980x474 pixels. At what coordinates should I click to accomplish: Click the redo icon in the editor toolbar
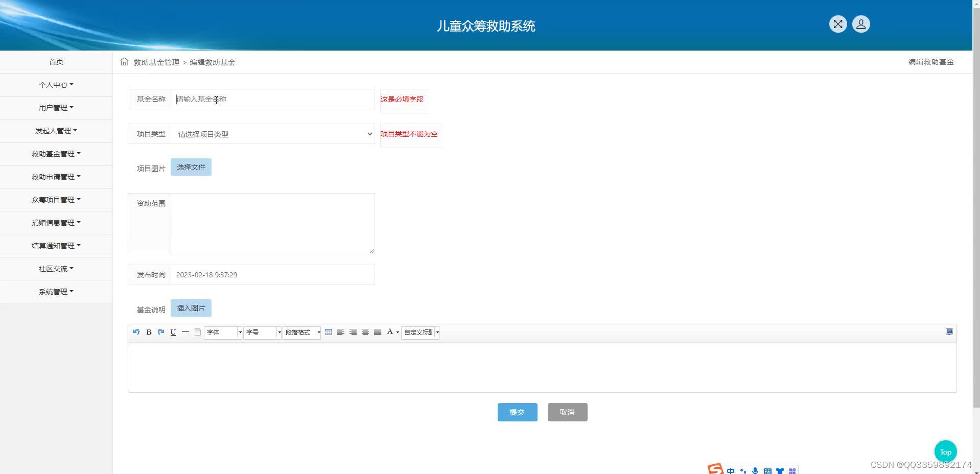[x=161, y=332]
